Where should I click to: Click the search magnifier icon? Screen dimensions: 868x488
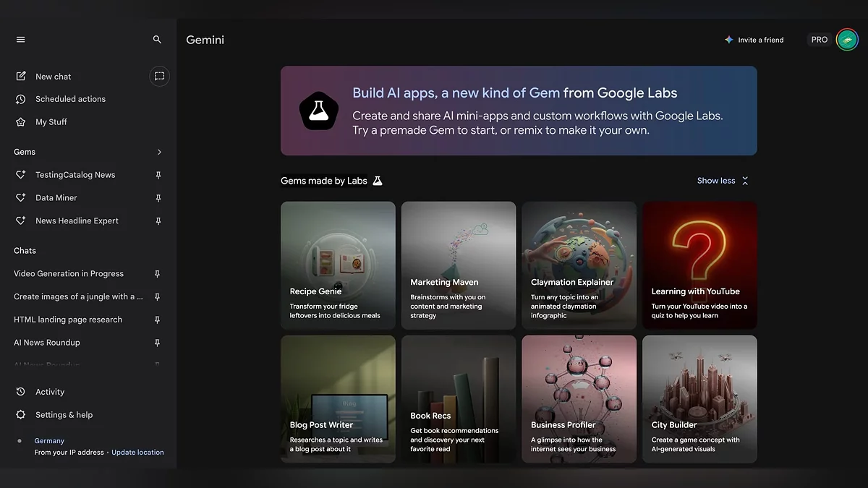coord(157,40)
